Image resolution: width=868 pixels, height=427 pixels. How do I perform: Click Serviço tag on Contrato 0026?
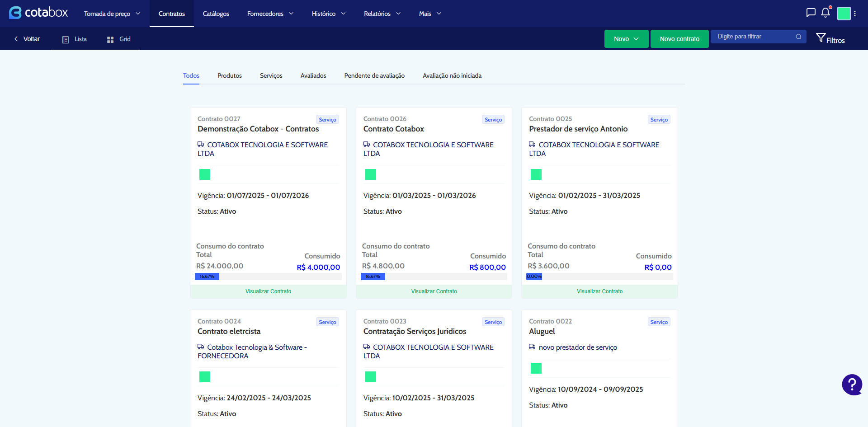click(493, 120)
